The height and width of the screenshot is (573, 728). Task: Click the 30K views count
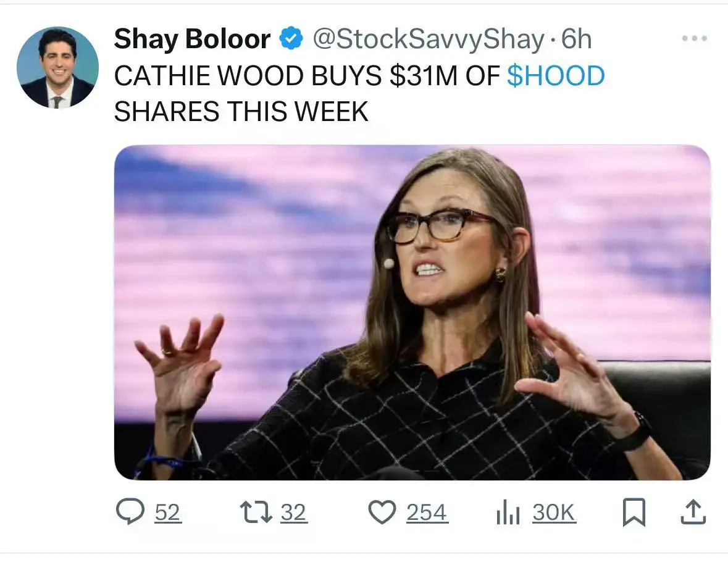[x=554, y=512]
